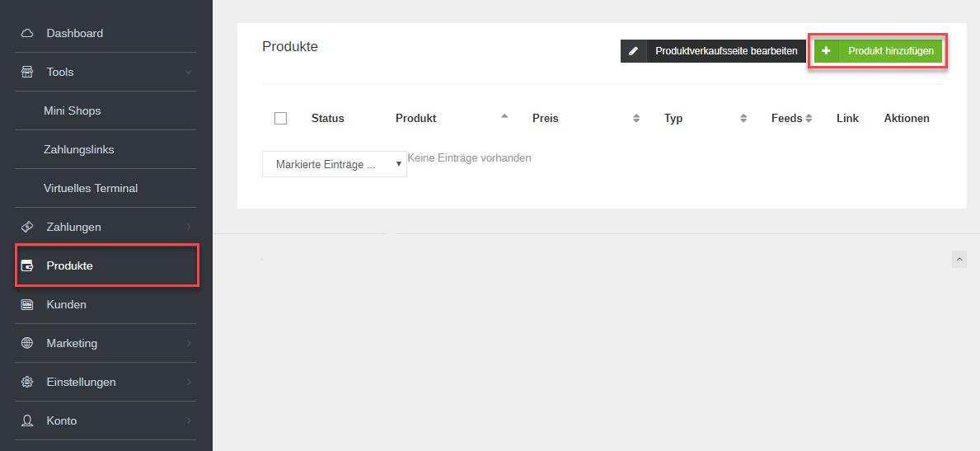Select Virtuelles Terminal in sidebar
Image resolution: width=980 pixels, height=451 pixels.
tap(91, 188)
